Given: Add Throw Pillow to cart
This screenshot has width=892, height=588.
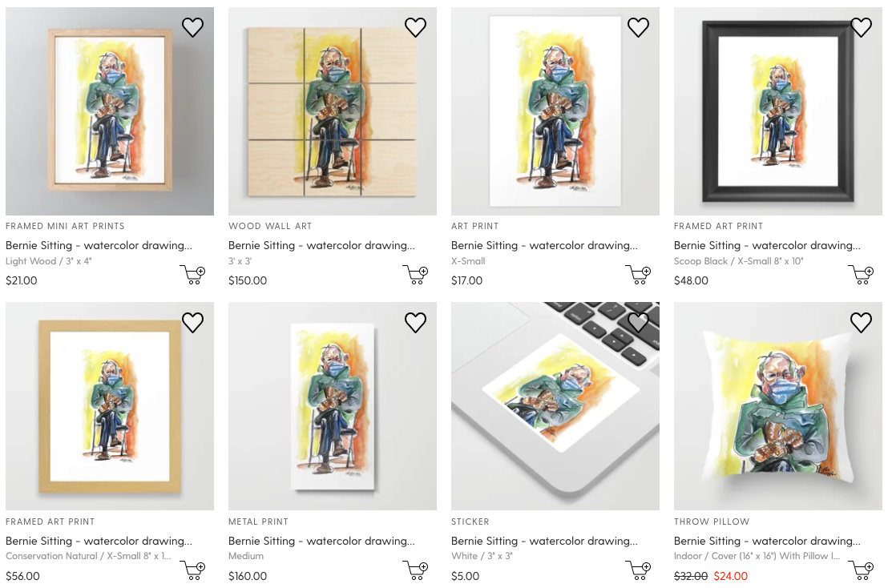Looking at the screenshot, I should (x=861, y=570).
